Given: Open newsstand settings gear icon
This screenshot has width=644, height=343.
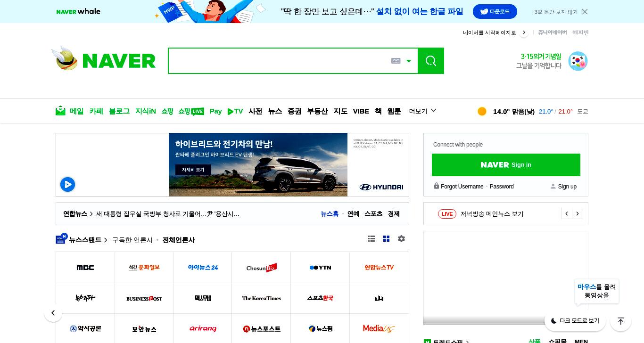Looking at the screenshot, I should click(x=401, y=239).
